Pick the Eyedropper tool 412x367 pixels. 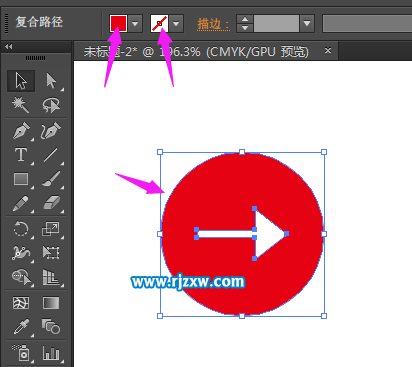coord(21,327)
